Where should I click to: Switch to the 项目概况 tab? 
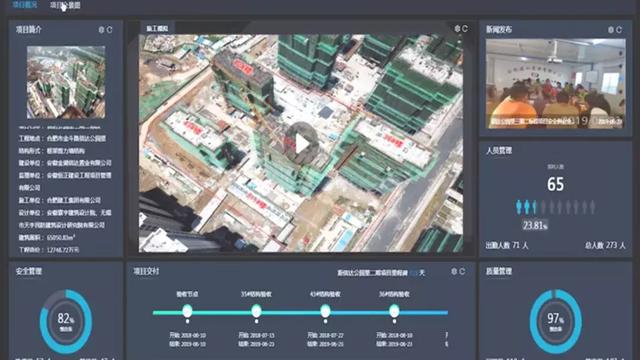pos(24,5)
